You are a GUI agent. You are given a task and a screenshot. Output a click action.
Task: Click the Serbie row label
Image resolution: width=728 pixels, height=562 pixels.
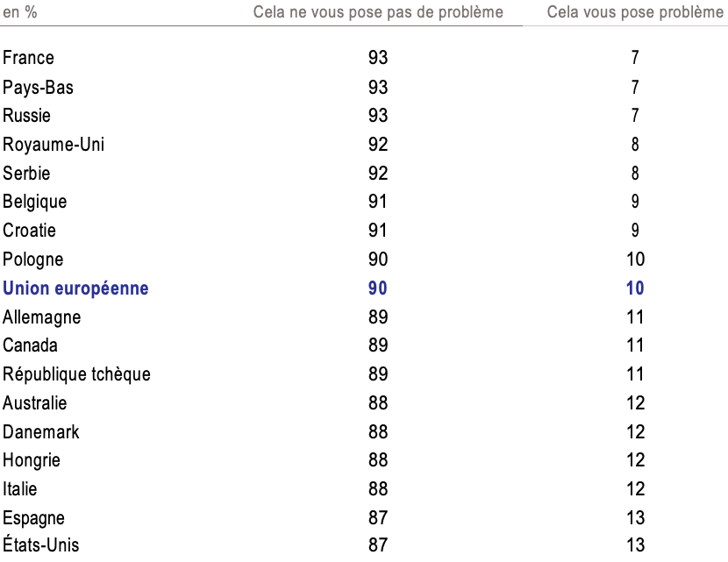click(26, 174)
